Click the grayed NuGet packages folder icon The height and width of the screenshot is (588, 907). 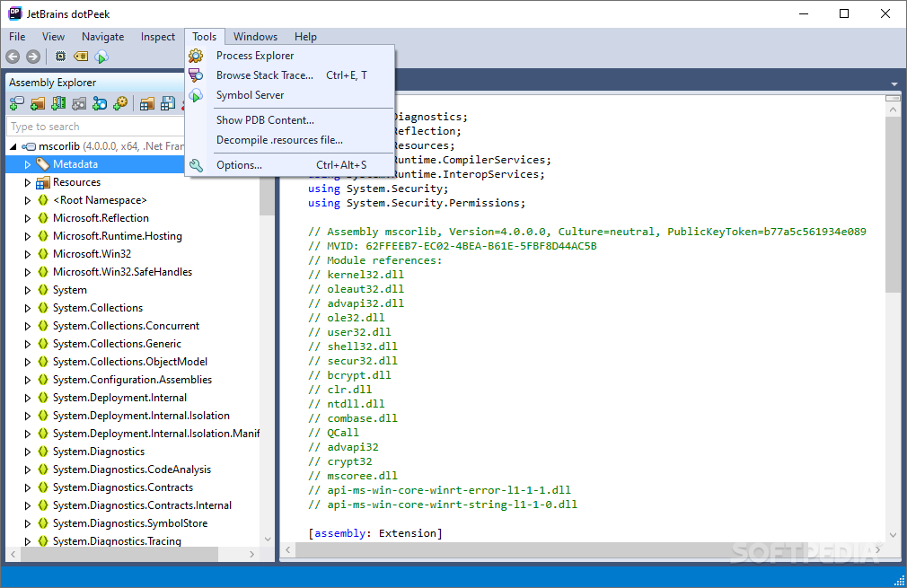pyautogui.click(x=79, y=103)
